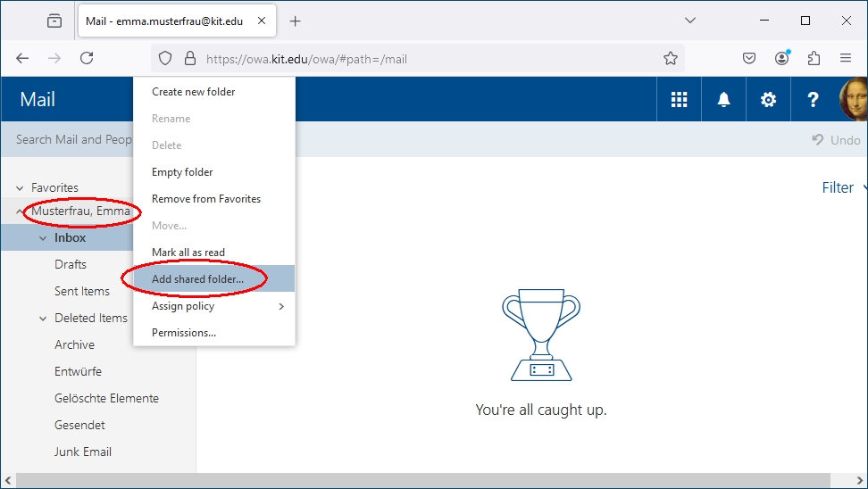
Task: Open the Sent Items folder
Action: coord(82,291)
